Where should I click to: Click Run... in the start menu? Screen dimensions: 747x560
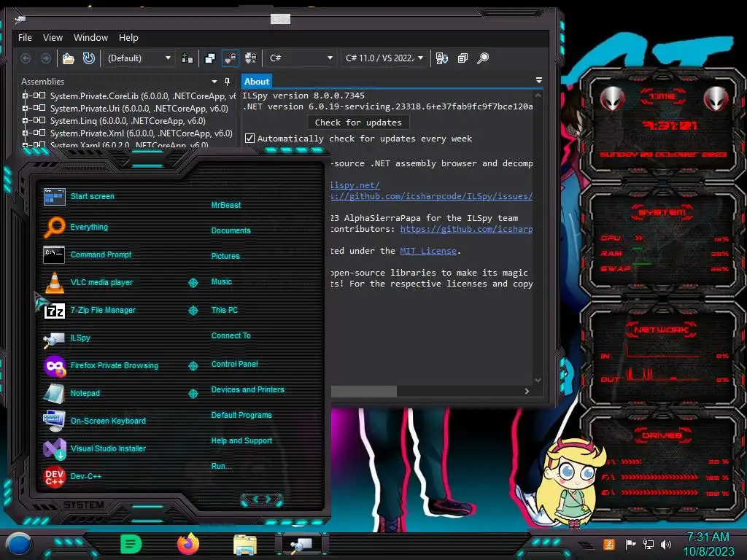click(222, 466)
